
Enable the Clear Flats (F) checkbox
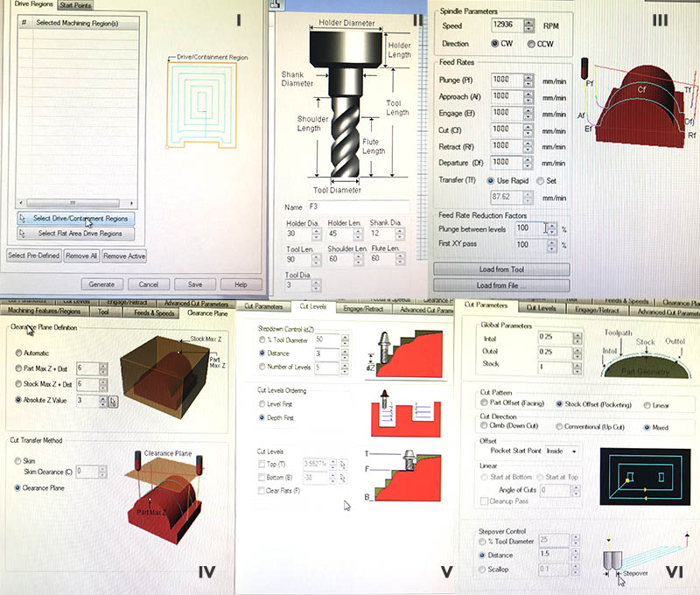pos(262,491)
